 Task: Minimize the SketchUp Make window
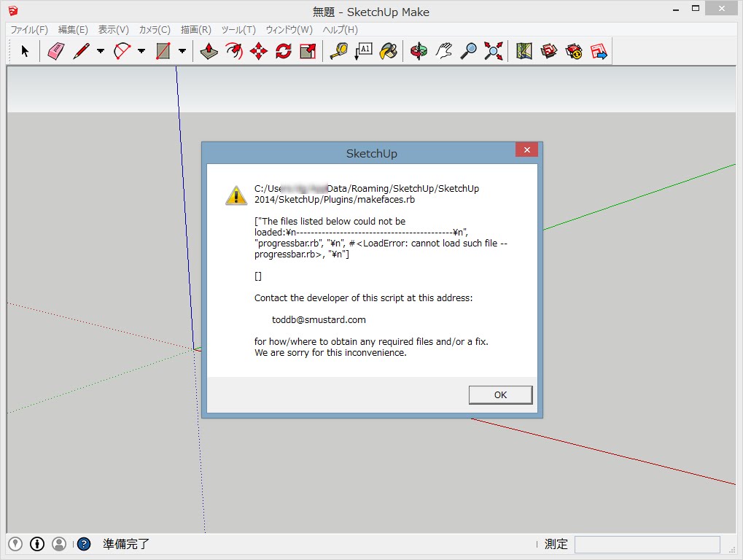pyautogui.click(x=676, y=9)
